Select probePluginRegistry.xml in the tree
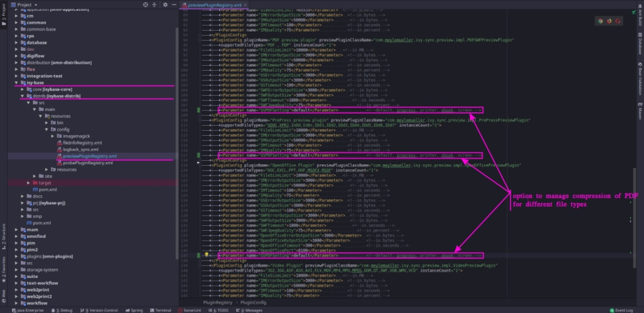Viewport: 644px width, 313px height. point(87,162)
